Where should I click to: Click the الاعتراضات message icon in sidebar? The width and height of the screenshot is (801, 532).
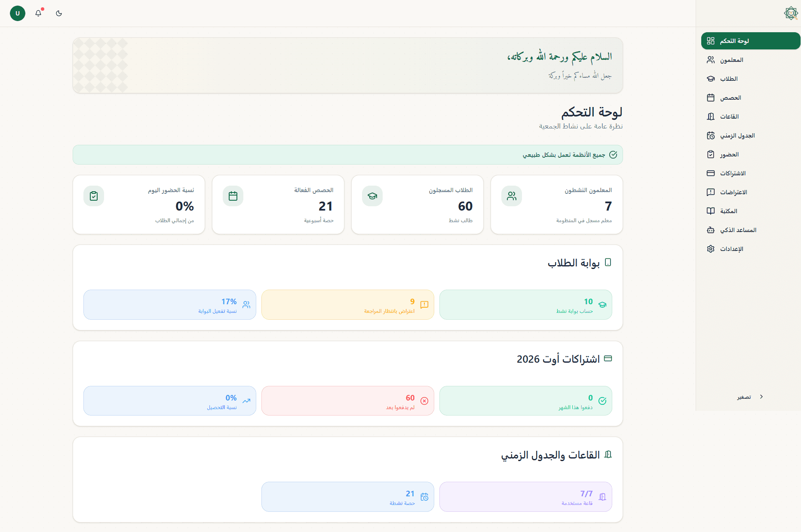(711, 192)
